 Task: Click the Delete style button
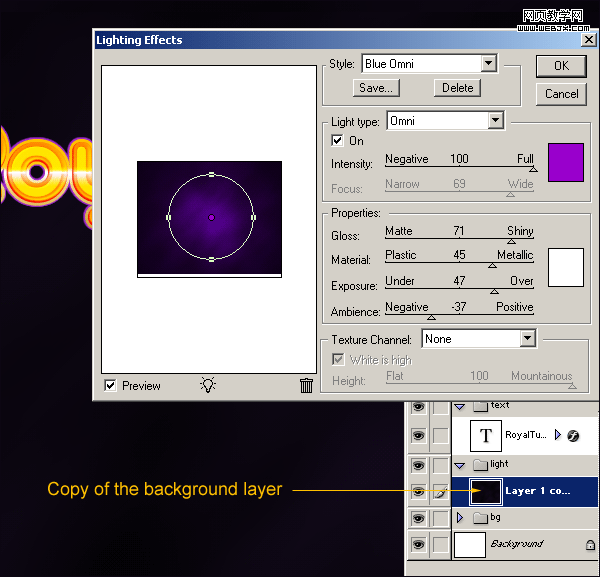457,88
